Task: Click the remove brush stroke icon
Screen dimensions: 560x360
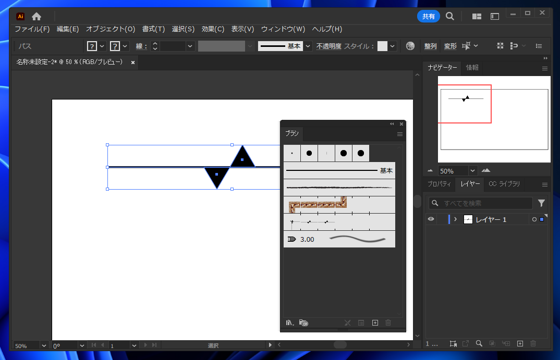Action: [347, 323]
